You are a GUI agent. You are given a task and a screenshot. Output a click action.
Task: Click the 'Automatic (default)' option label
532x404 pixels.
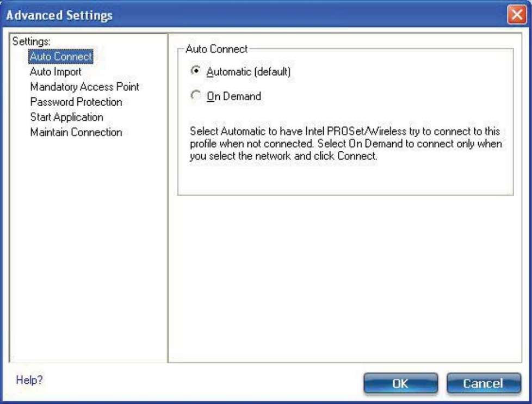[x=249, y=72]
